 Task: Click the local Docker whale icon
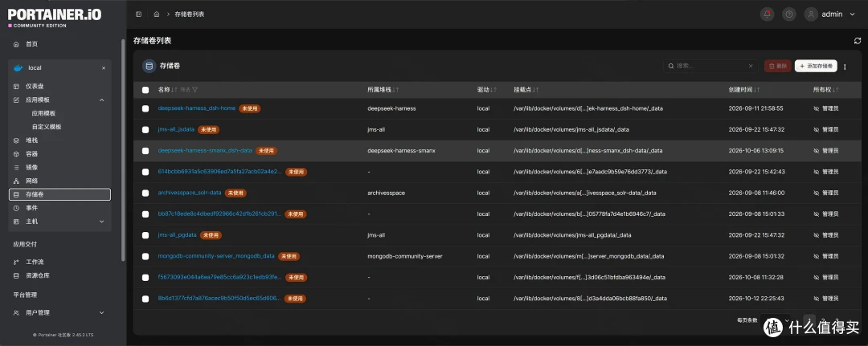[x=18, y=68]
